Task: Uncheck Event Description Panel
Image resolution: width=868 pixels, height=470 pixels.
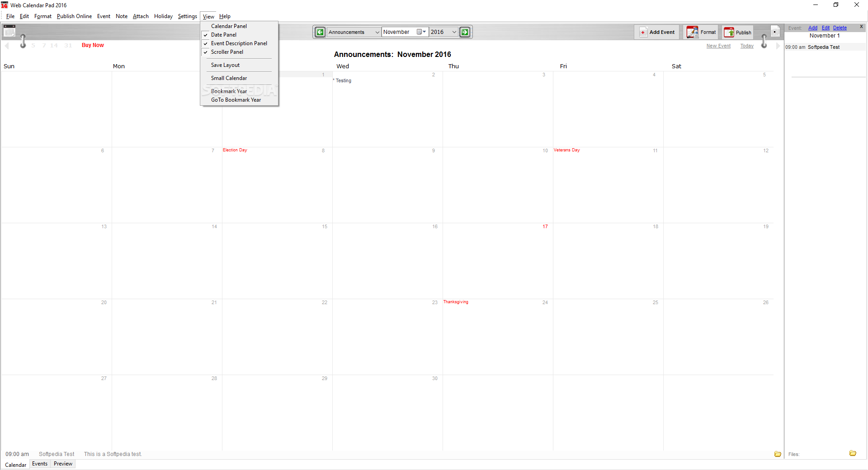Action: click(239, 43)
